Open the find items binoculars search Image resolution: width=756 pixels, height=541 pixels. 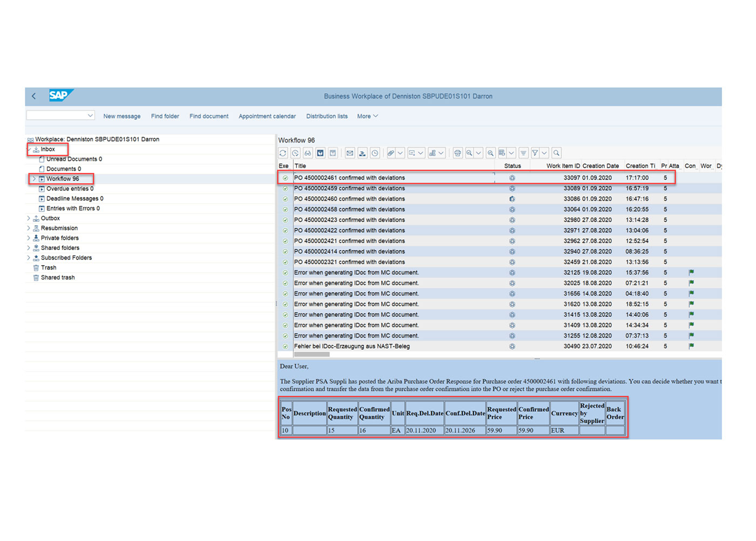point(307,153)
